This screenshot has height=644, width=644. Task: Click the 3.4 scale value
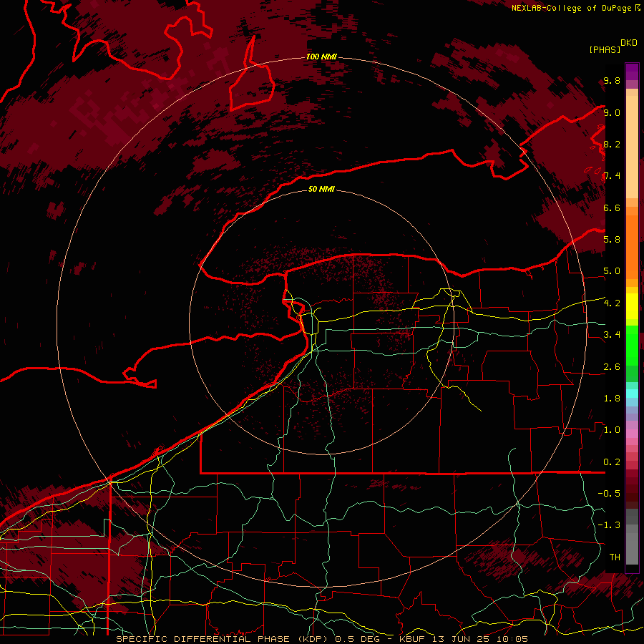tap(612, 335)
